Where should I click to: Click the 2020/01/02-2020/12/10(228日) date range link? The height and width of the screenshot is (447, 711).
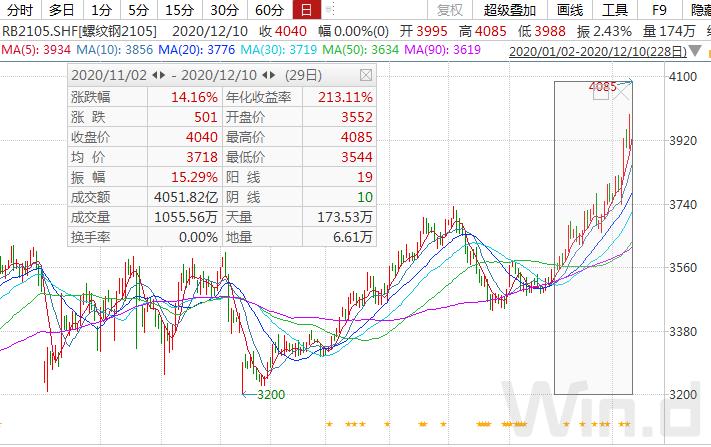(598, 51)
